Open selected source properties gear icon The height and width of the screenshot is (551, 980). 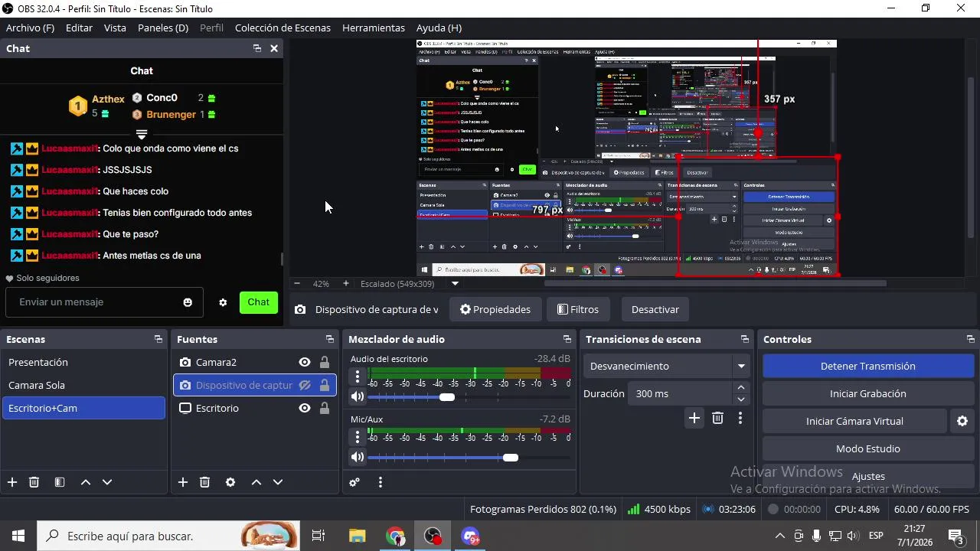pyautogui.click(x=230, y=482)
